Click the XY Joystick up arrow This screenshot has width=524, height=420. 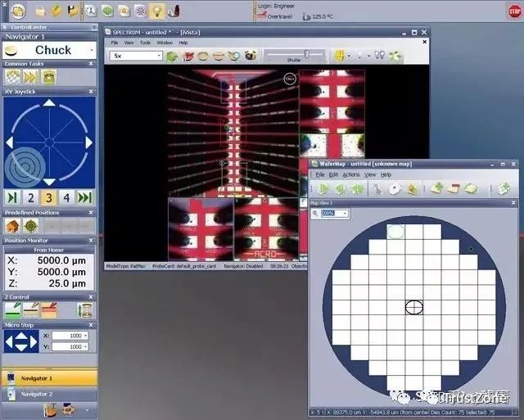point(49,102)
